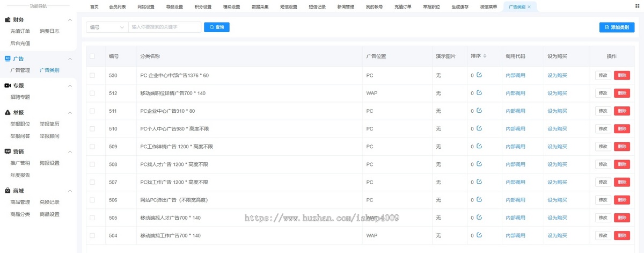Edit sort order for row 512

coord(479,92)
